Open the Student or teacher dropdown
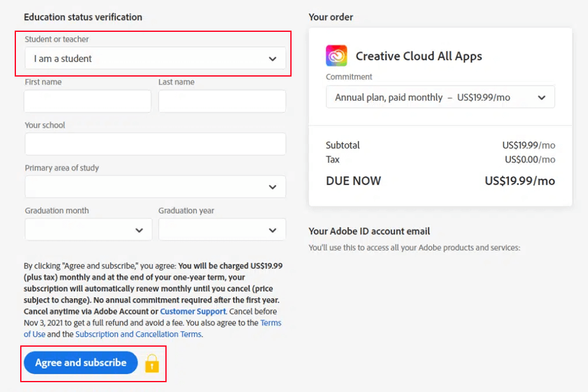Screen dimensions: 588x392 155,59
